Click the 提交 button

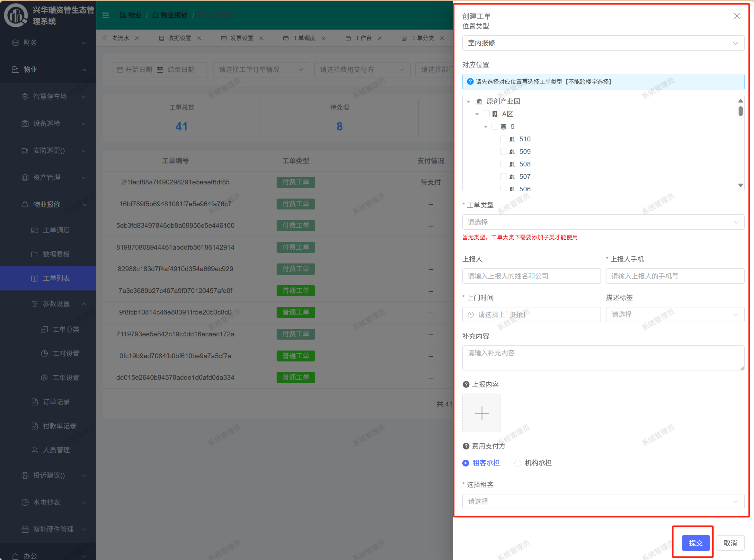(x=696, y=543)
